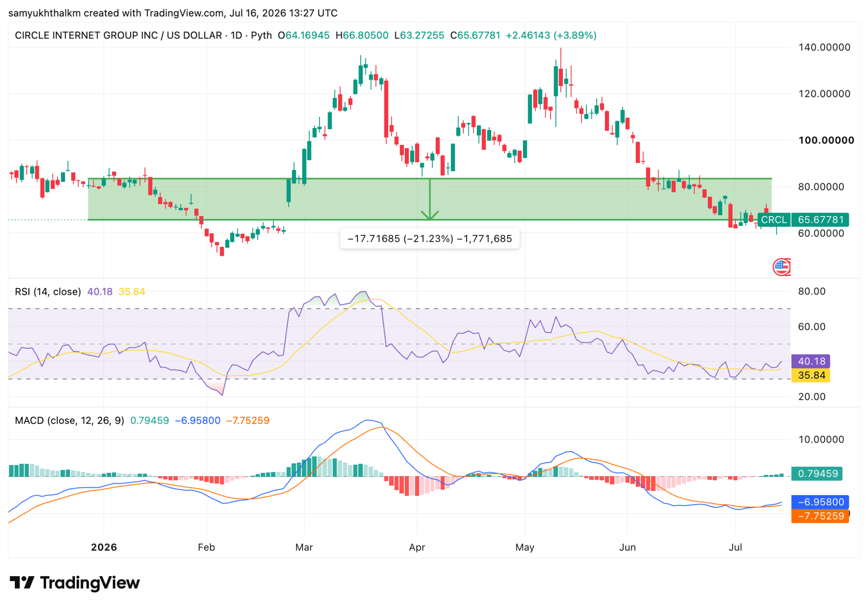Screen dimensions: 868x607
Task: Click the 60.00000 price axis label
Action: coord(821,233)
